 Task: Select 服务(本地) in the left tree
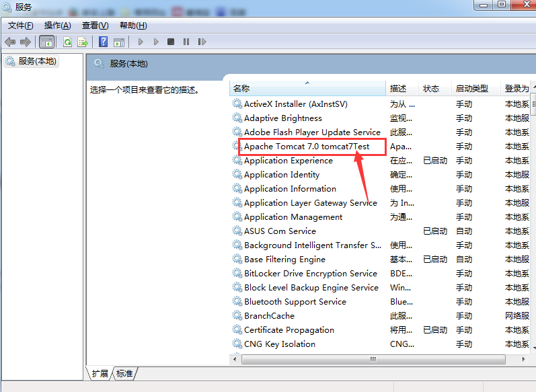pos(37,61)
